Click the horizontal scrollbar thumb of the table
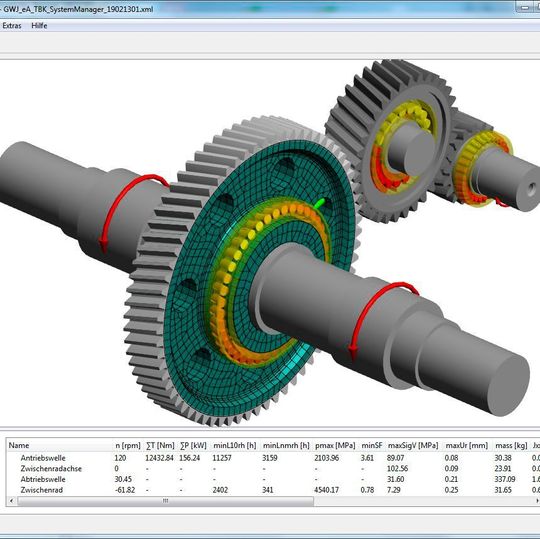 (x=166, y=501)
